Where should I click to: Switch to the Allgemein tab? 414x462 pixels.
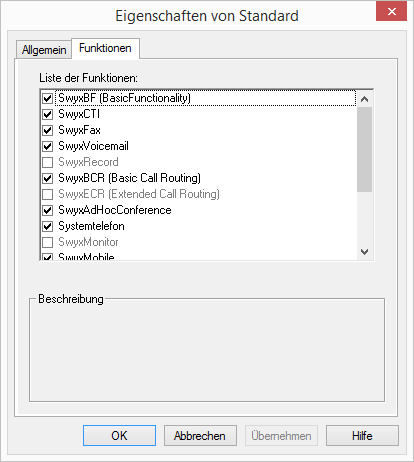coord(44,50)
